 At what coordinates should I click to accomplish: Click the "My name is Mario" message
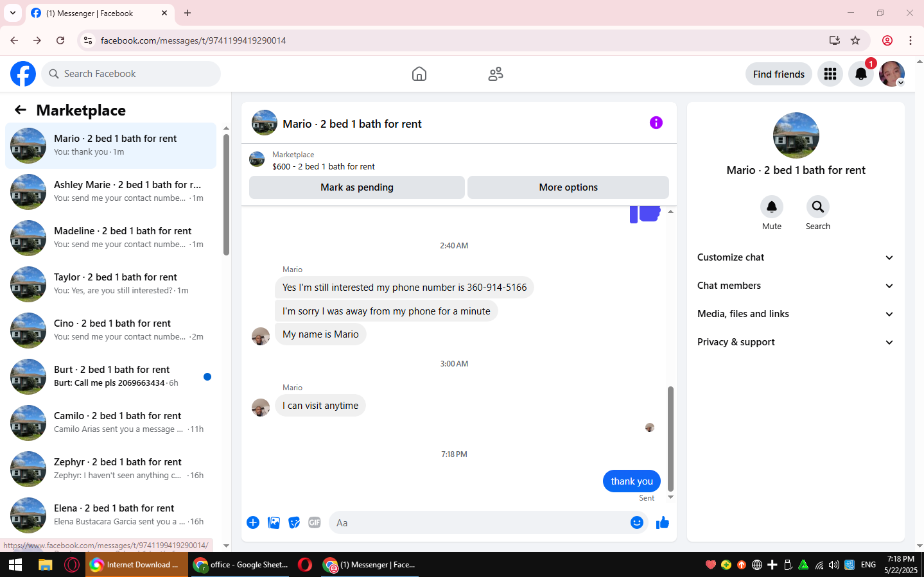click(320, 334)
